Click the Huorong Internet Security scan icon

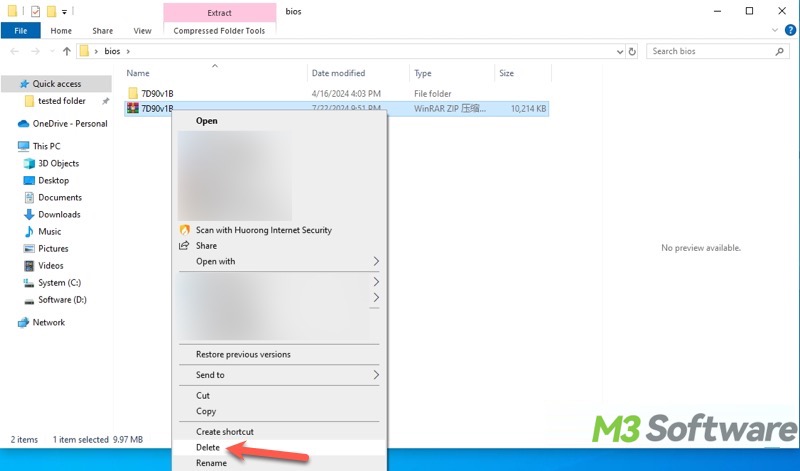point(184,230)
